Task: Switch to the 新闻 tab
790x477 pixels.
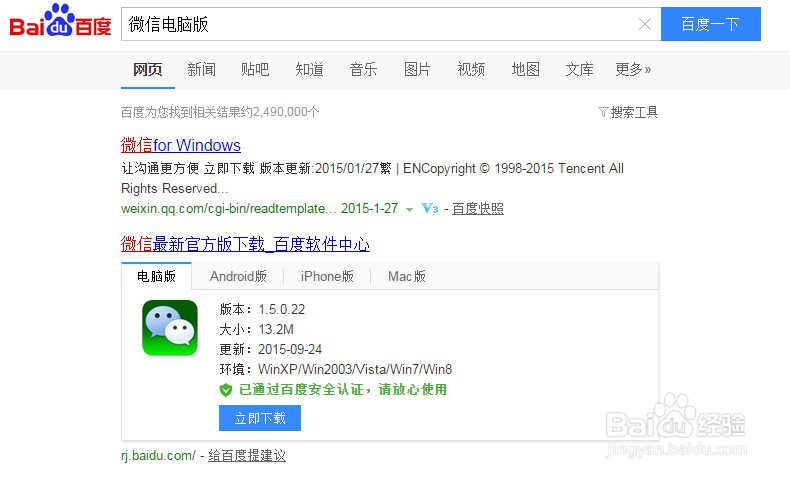Action: [x=202, y=70]
